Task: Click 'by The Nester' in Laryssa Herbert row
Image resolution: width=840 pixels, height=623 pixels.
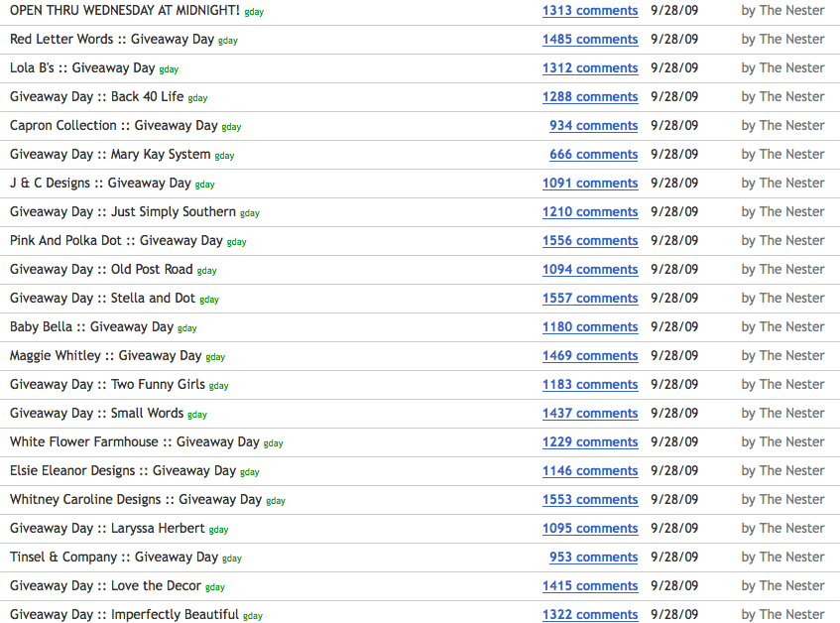Action: point(782,528)
